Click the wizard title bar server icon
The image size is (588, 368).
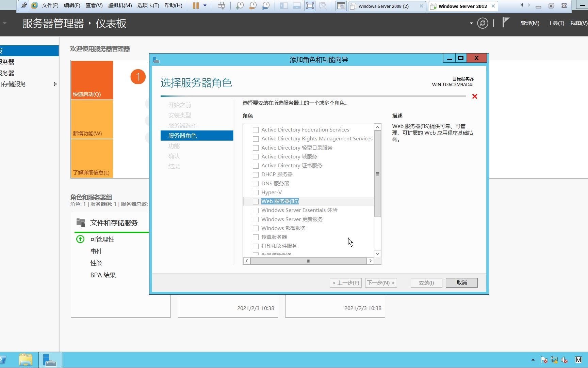[x=156, y=60]
